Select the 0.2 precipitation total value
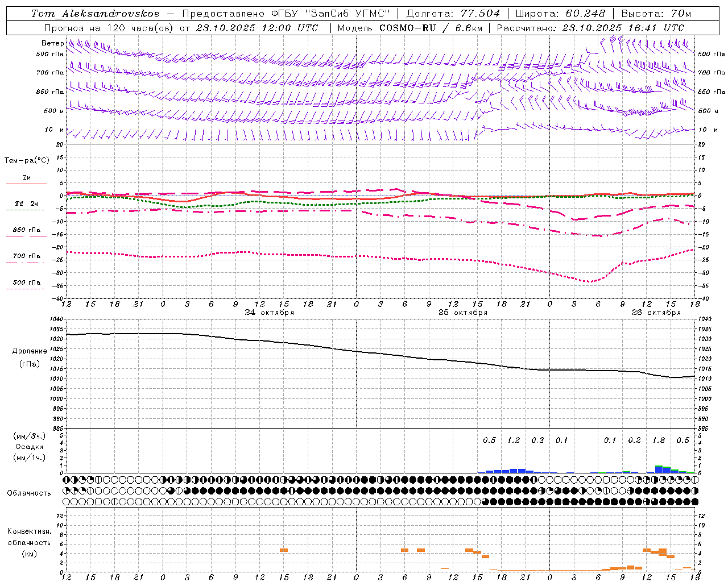 pos(634,440)
